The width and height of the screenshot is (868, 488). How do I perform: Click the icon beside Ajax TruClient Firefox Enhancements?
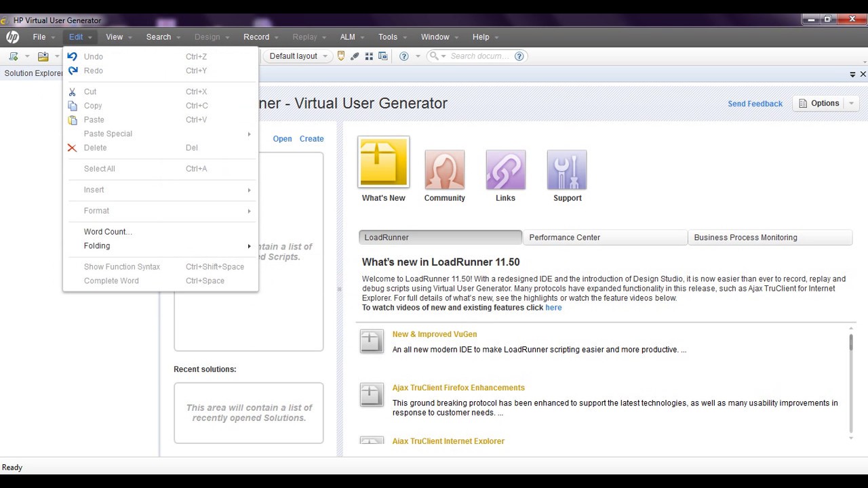click(372, 395)
